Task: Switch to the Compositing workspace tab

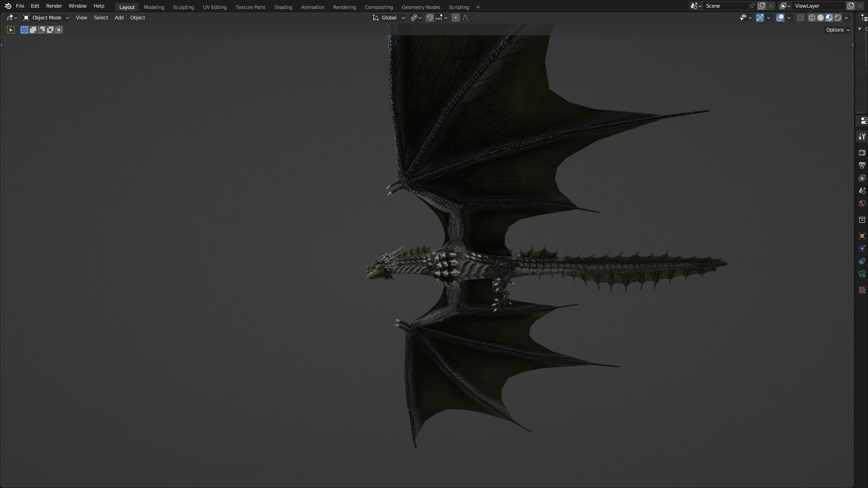Action: (378, 7)
